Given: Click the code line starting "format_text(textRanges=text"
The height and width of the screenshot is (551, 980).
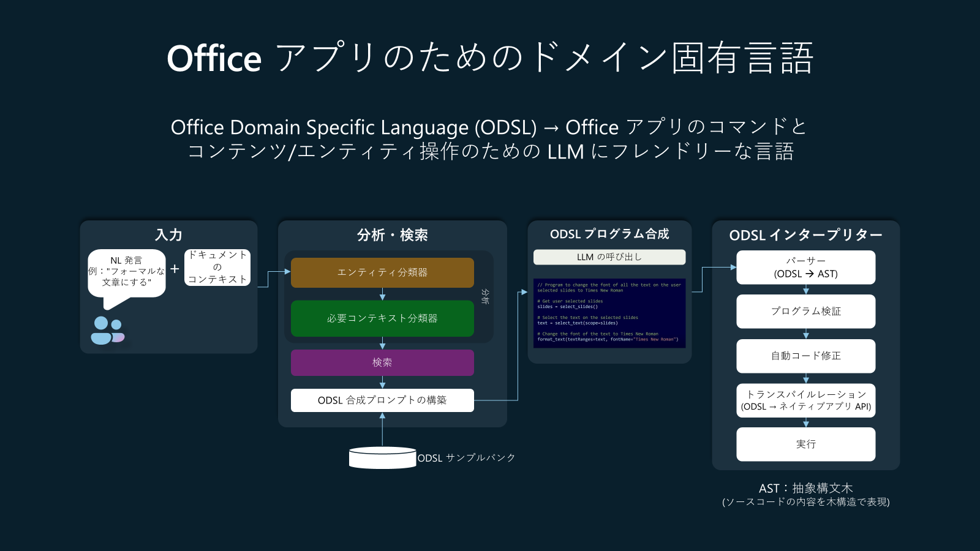Looking at the screenshot, I should pos(608,339).
